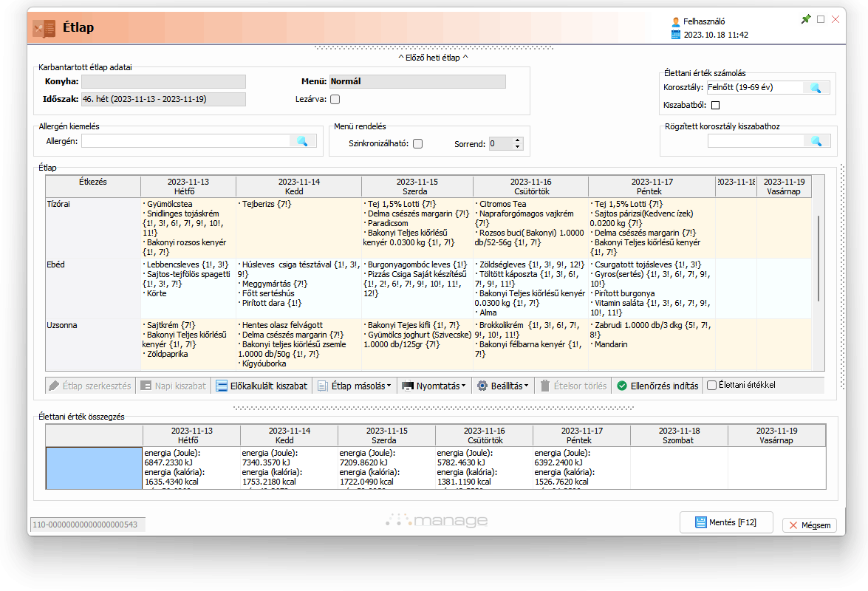Image resolution: width=868 pixels, height=591 pixels.
Task: Select the Péntek 2023-11-17 column header
Action: pyautogui.click(x=651, y=186)
